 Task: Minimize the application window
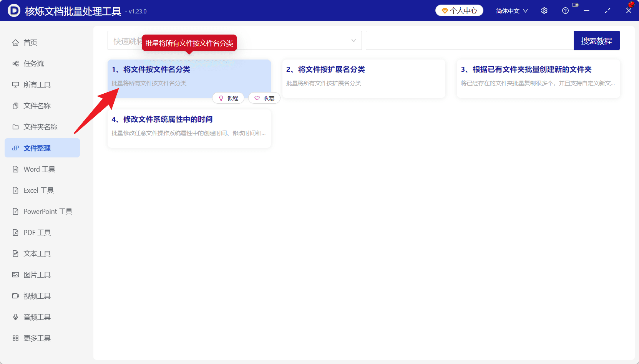(586, 11)
